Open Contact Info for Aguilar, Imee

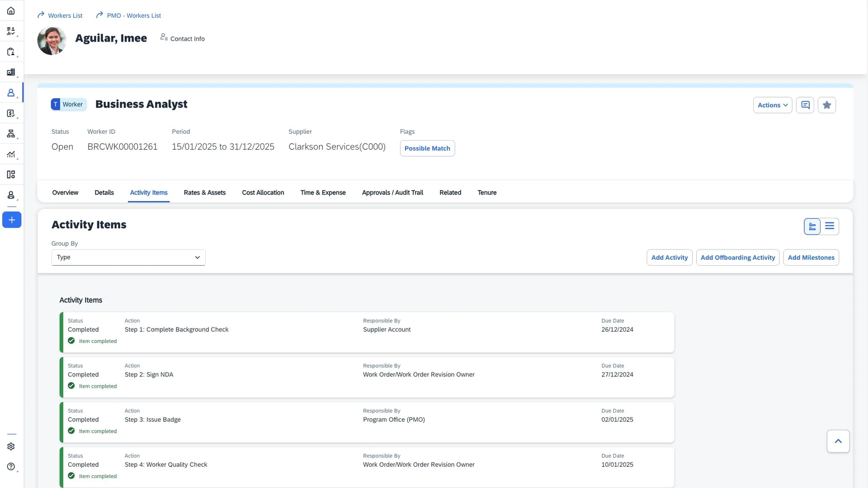tap(183, 38)
